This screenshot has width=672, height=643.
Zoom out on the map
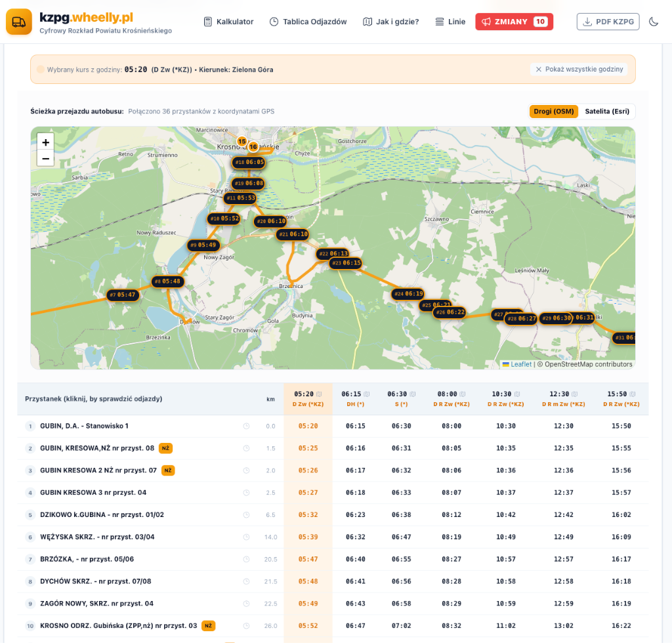click(45, 159)
